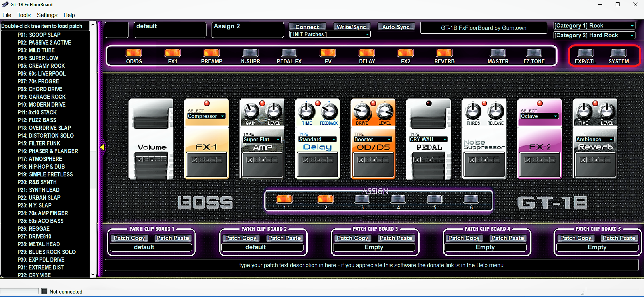Open the Delay type Standard dropdown

[318, 140]
